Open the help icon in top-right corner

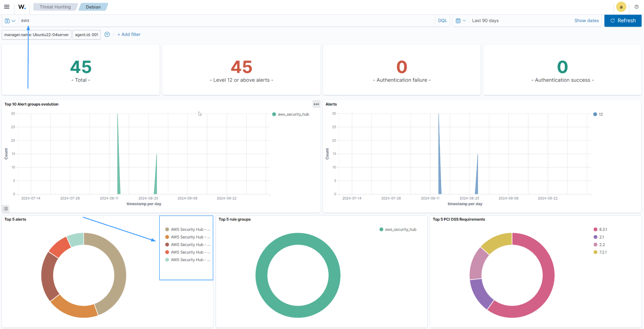[x=636, y=7]
